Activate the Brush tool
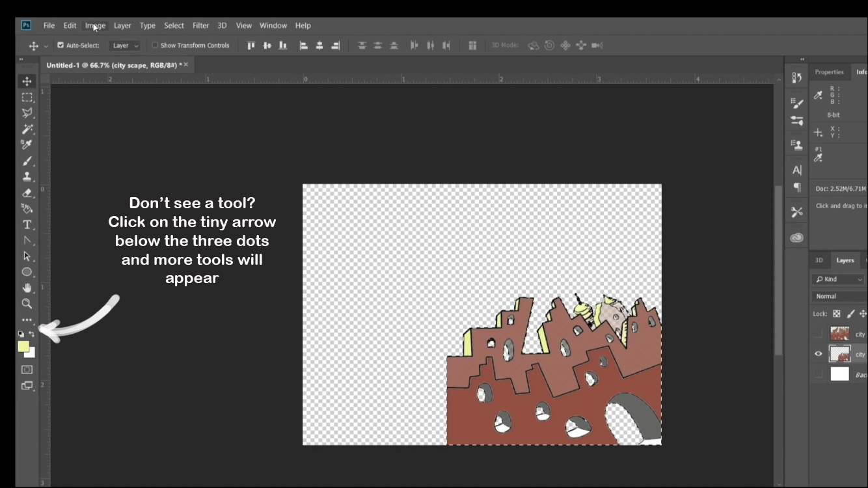 27,161
